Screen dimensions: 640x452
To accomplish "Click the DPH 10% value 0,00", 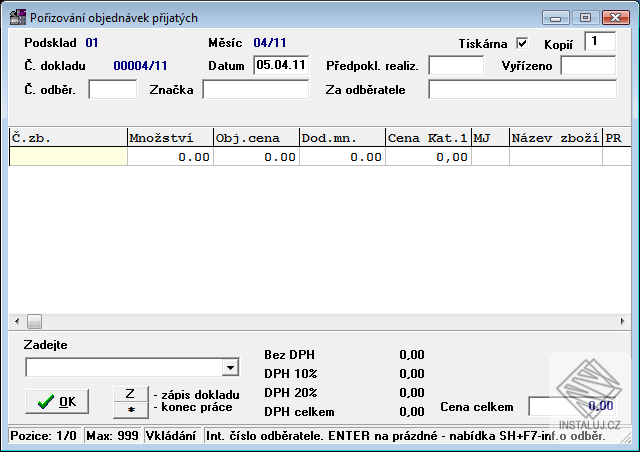I will click(x=412, y=373).
